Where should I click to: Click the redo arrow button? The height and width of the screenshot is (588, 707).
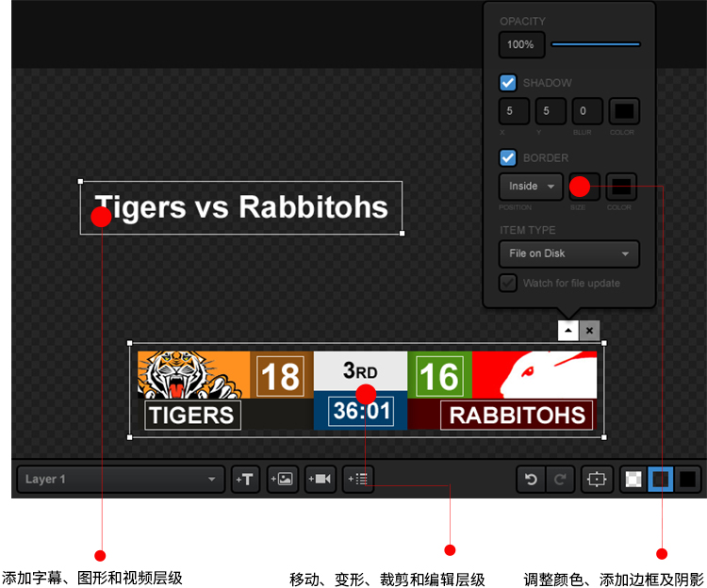click(x=559, y=479)
